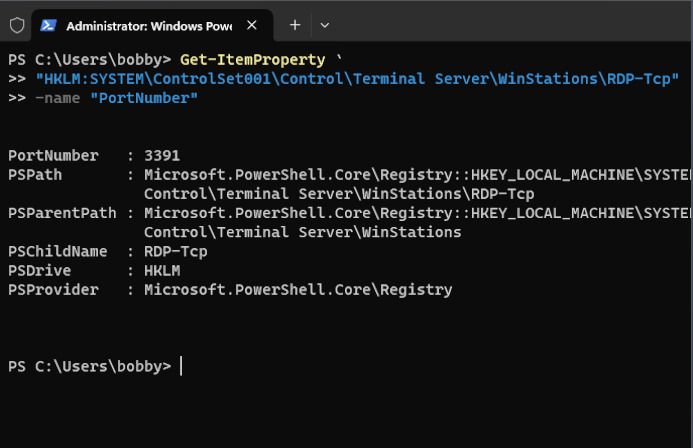Image resolution: width=693 pixels, height=448 pixels.
Task: Click the PowerShell tab icon
Action: coord(48,25)
